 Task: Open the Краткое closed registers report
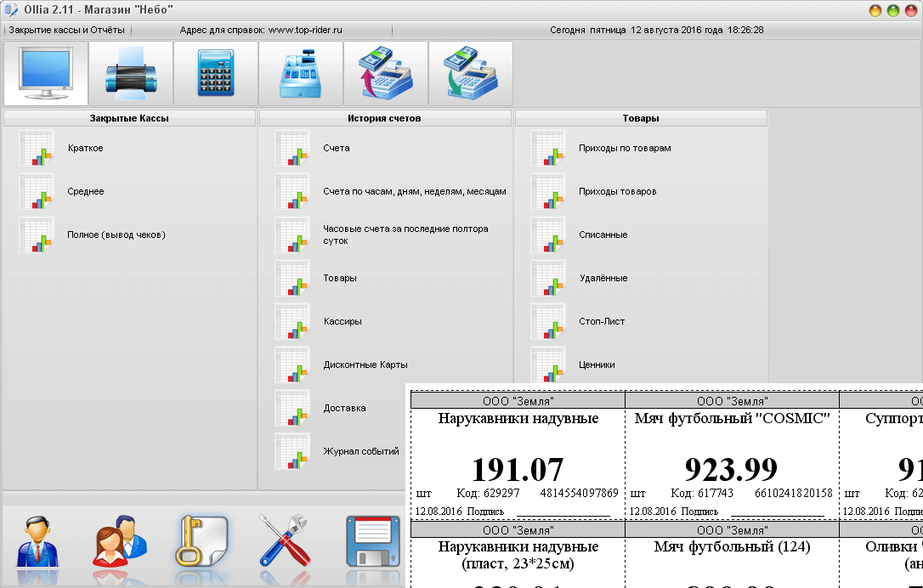coord(85,149)
